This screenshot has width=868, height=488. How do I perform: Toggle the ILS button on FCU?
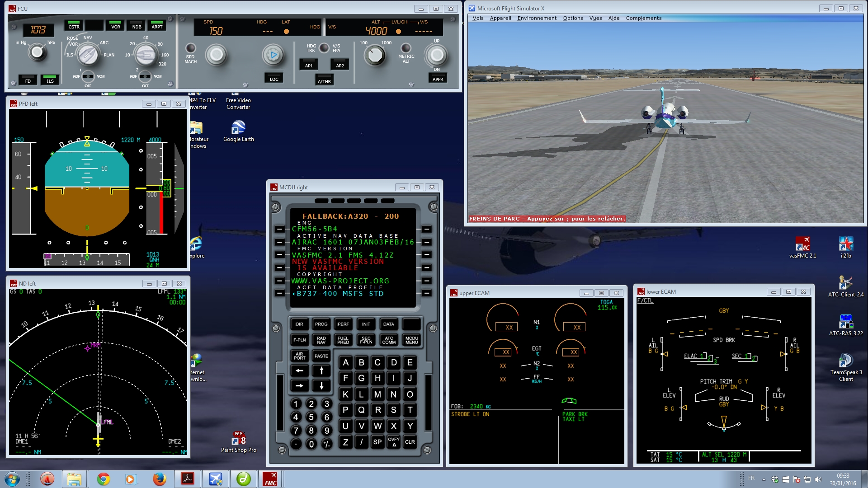point(50,80)
